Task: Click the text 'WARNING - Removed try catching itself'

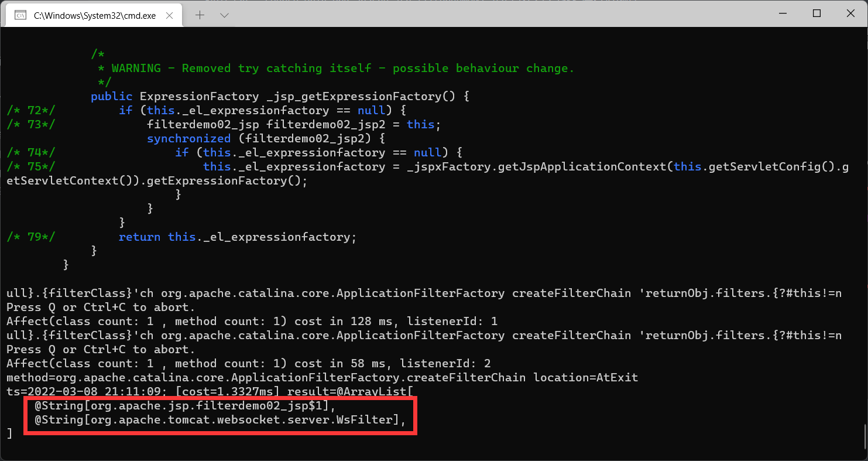Action: (241, 69)
